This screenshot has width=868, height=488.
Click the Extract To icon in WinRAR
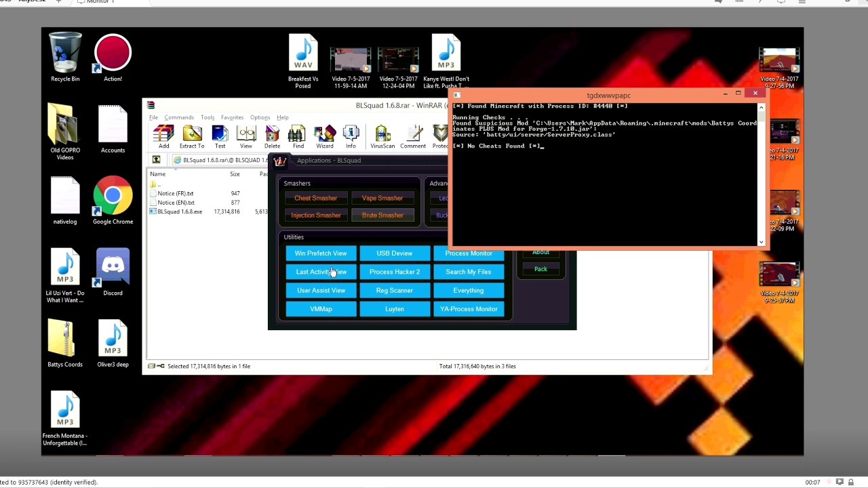(x=192, y=136)
